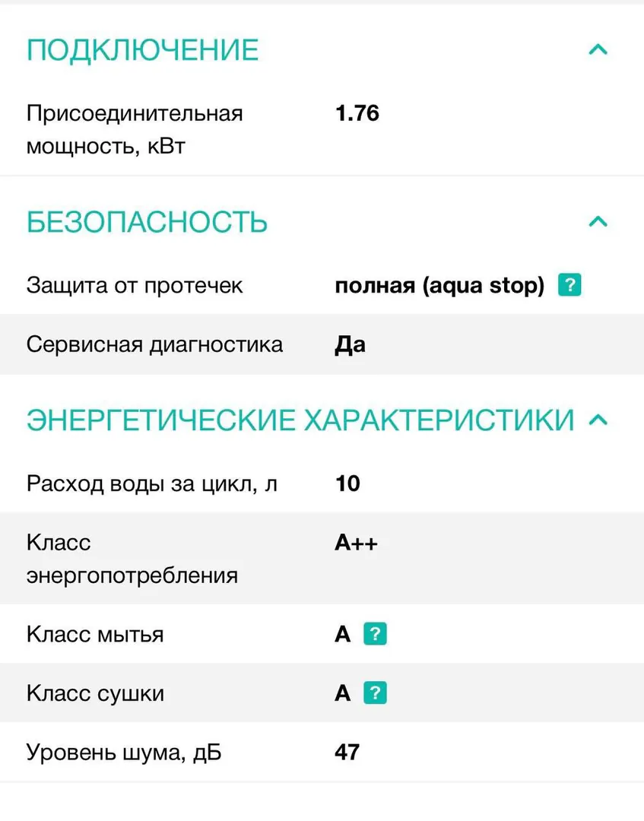Click the полная (aqua stop) value
644x821 pixels.
pos(439,285)
